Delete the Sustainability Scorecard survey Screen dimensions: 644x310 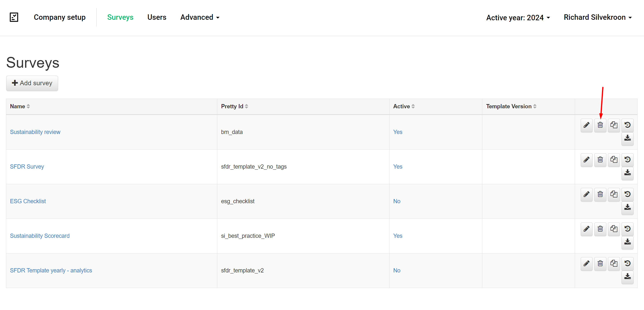pos(600,229)
